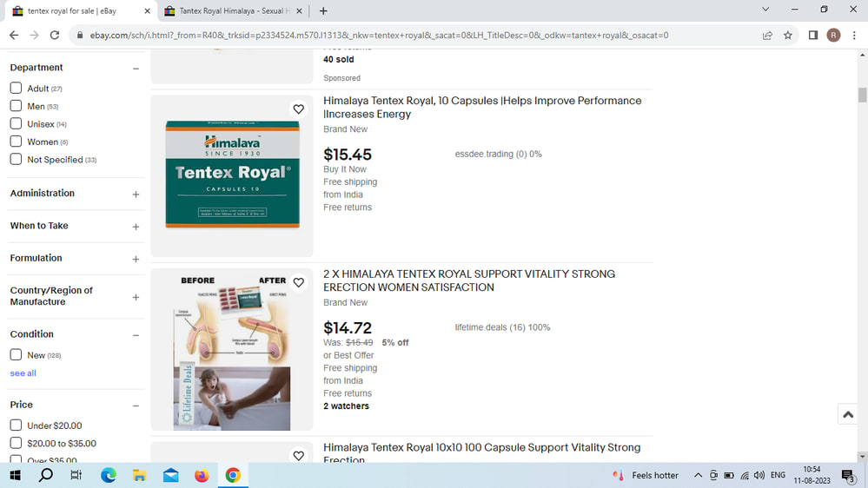Image resolution: width=868 pixels, height=488 pixels.
Task: Expand Country/Region of Manufacture filter
Action: [136, 297]
